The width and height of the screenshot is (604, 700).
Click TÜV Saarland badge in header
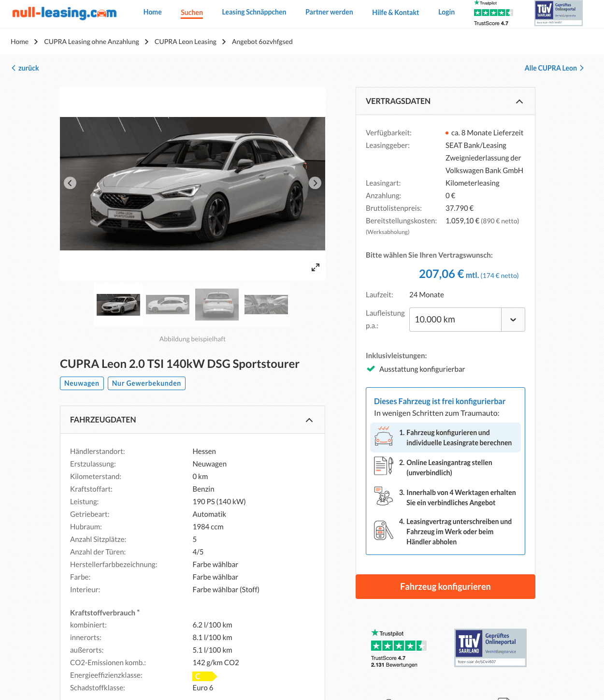[x=559, y=13]
